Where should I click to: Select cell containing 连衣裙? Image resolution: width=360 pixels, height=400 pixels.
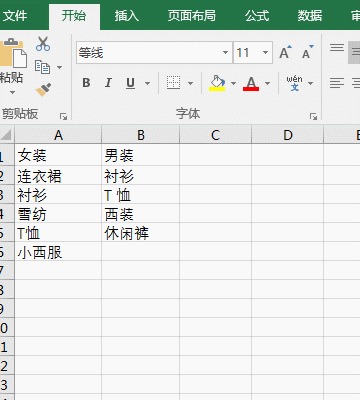coord(58,175)
